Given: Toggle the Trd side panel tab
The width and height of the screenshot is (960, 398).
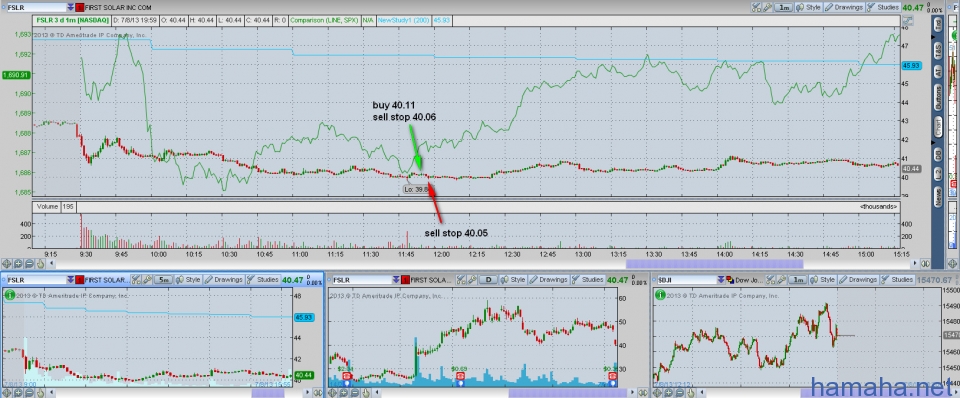Looking at the screenshot, I should pos(937,26).
